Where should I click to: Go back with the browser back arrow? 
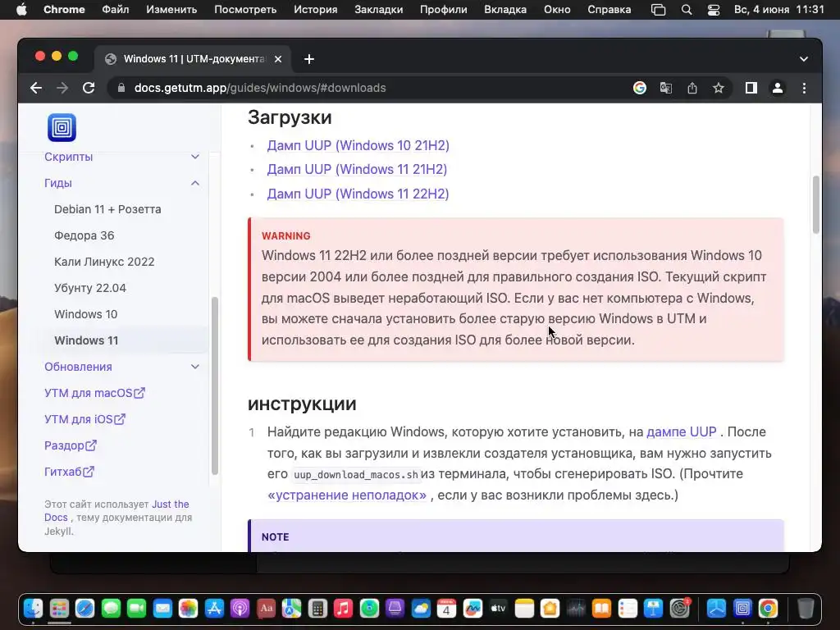(x=36, y=88)
